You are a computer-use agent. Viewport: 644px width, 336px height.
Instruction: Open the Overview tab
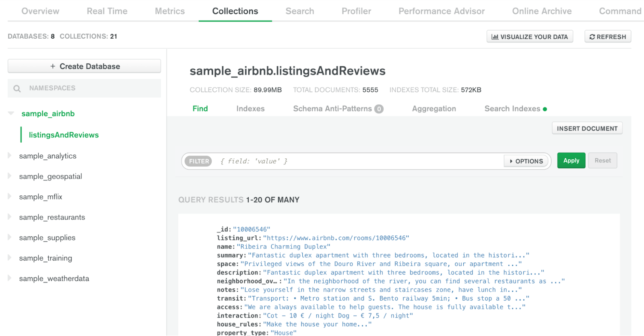40,11
